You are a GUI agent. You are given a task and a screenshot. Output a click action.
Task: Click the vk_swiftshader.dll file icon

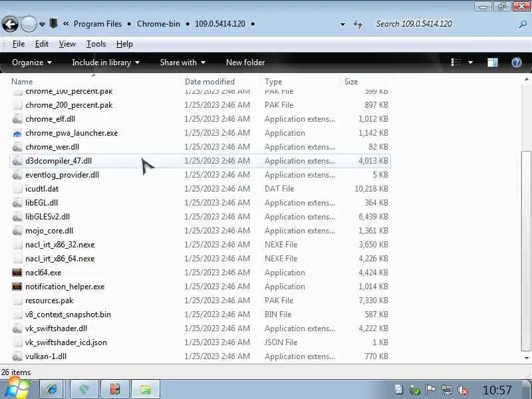[17, 329]
